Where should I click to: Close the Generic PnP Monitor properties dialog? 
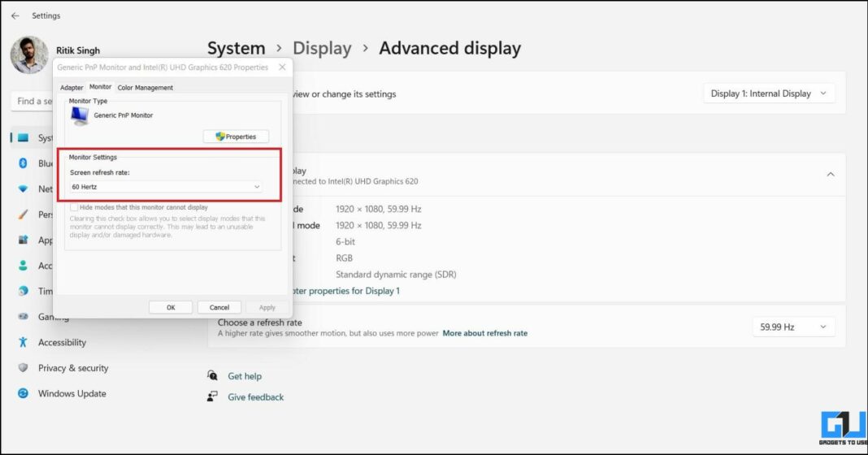[x=282, y=67]
